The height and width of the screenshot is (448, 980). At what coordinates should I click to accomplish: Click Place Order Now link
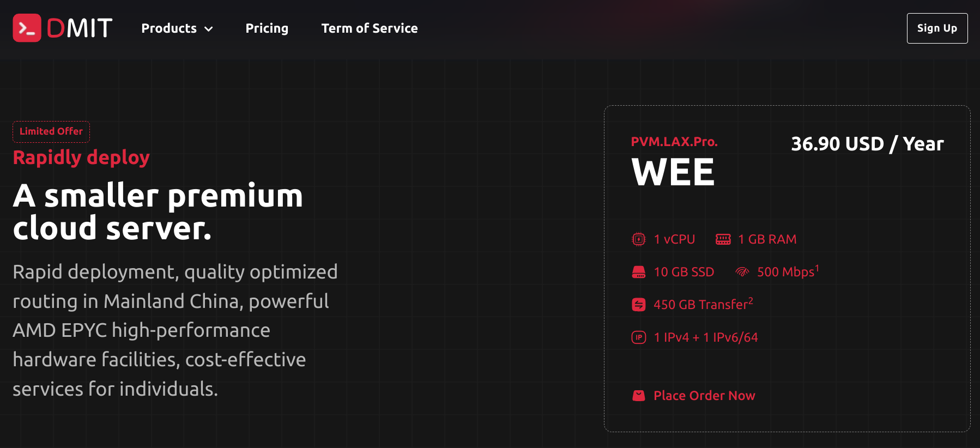click(x=704, y=396)
